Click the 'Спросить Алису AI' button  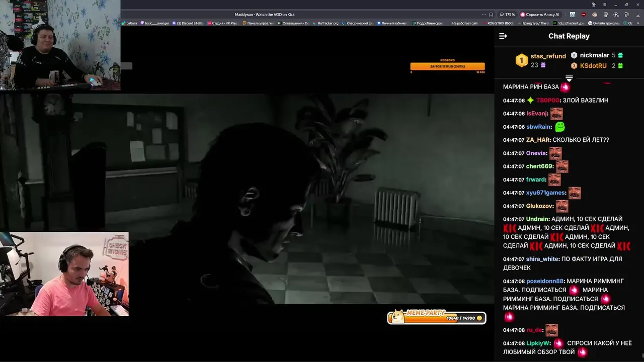(x=541, y=15)
